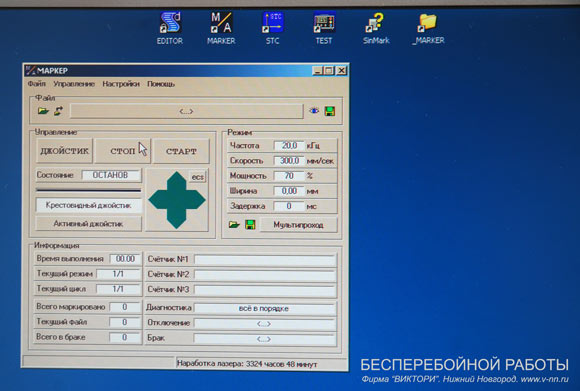
Task: Maximize the МАРКЕР window
Action: tap(329, 71)
